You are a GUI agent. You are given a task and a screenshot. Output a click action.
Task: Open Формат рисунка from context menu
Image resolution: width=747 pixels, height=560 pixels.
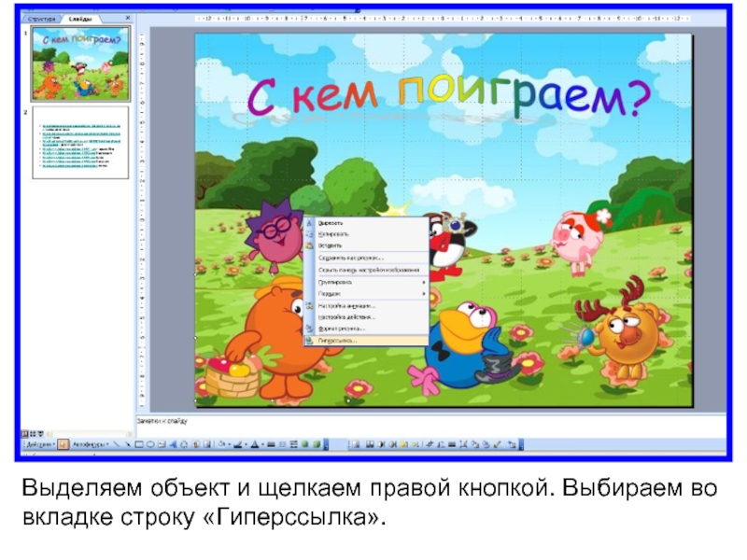point(366,329)
